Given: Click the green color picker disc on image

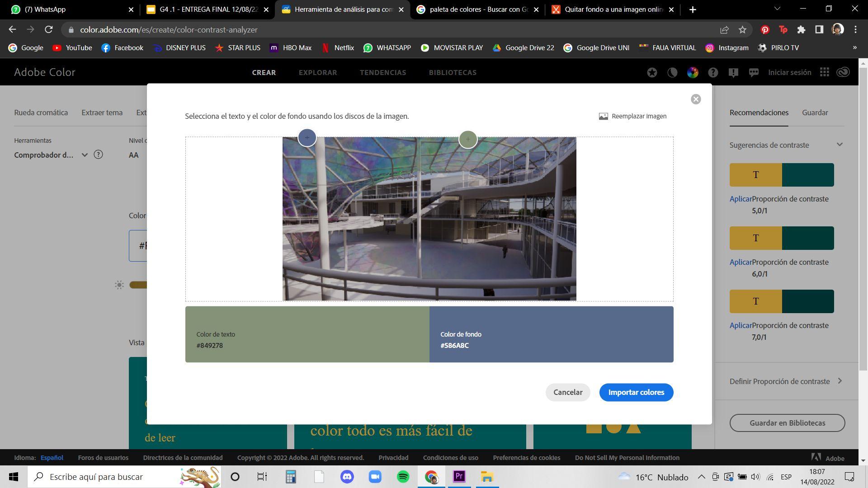Looking at the screenshot, I should pyautogui.click(x=468, y=139).
